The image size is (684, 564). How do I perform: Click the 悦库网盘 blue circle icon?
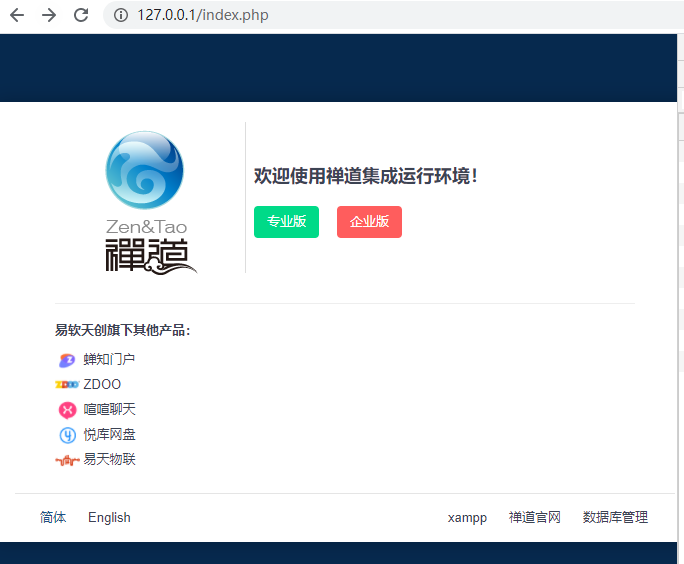point(67,435)
